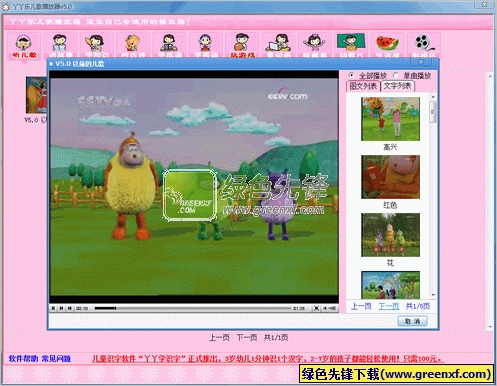
Task: Mute the player volume speaker icon
Action: [x=324, y=308]
